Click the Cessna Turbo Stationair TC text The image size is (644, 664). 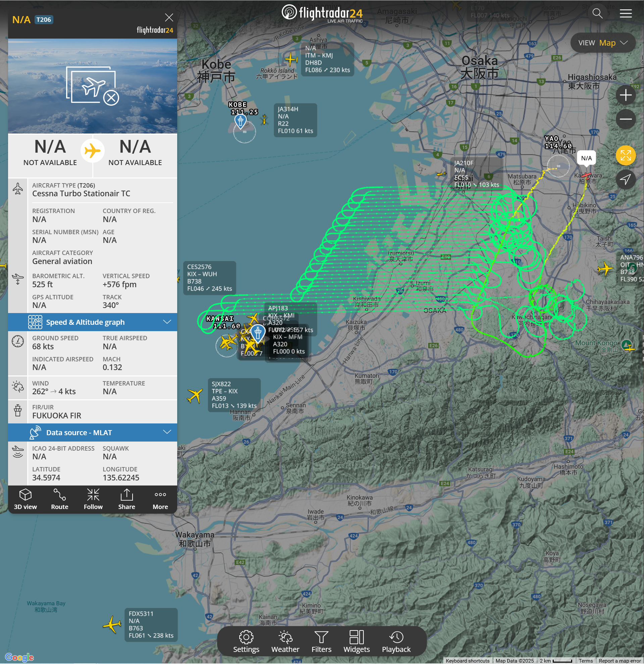(81, 194)
